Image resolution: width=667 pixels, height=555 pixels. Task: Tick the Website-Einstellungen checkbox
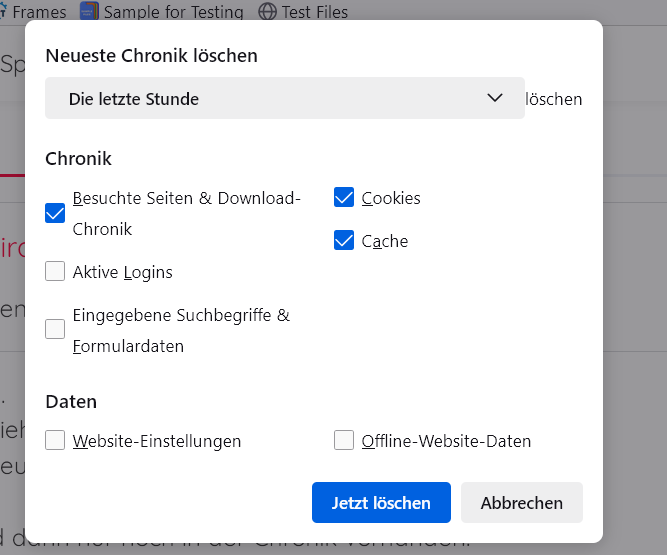56,441
